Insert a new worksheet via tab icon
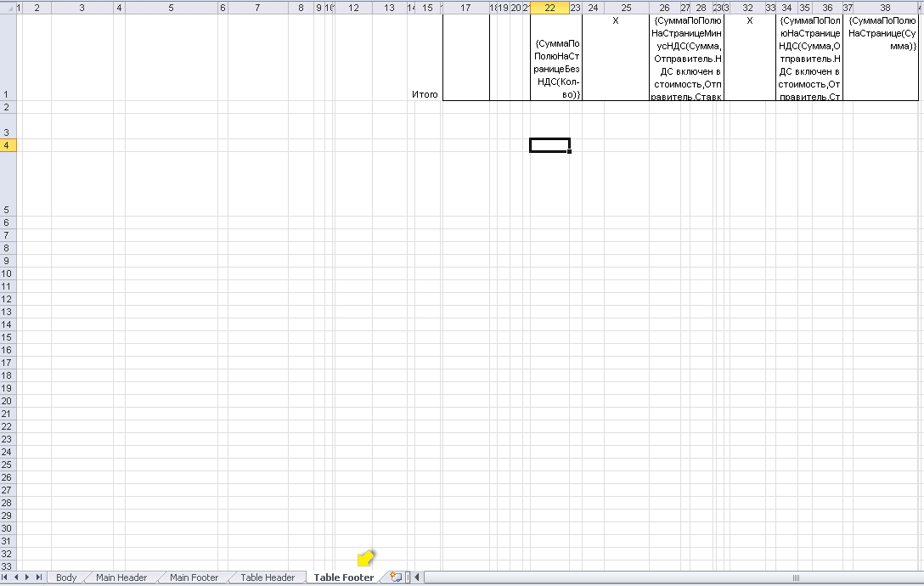Viewport: 924px width, 586px height. click(x=395, y=578)
